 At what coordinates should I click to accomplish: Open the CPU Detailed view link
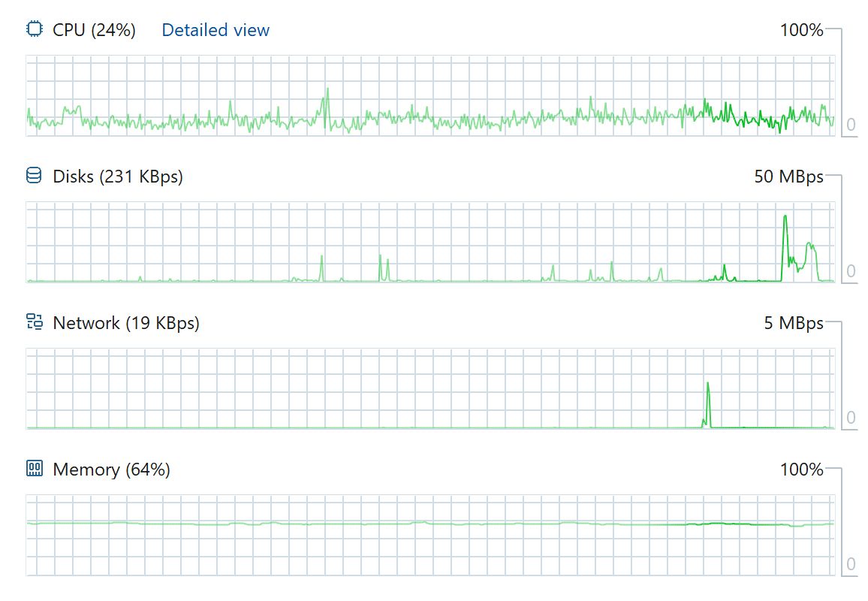point(215,30)
